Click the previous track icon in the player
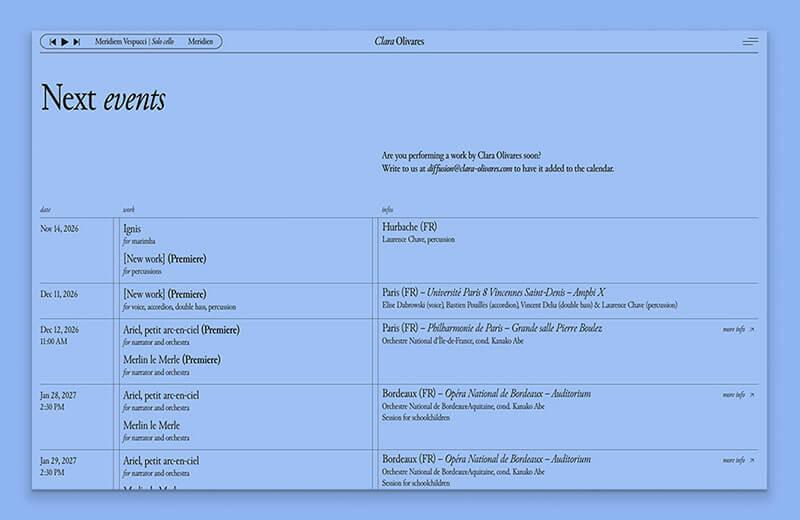Screen dimensions: 800x520 (x=53, y=42)
